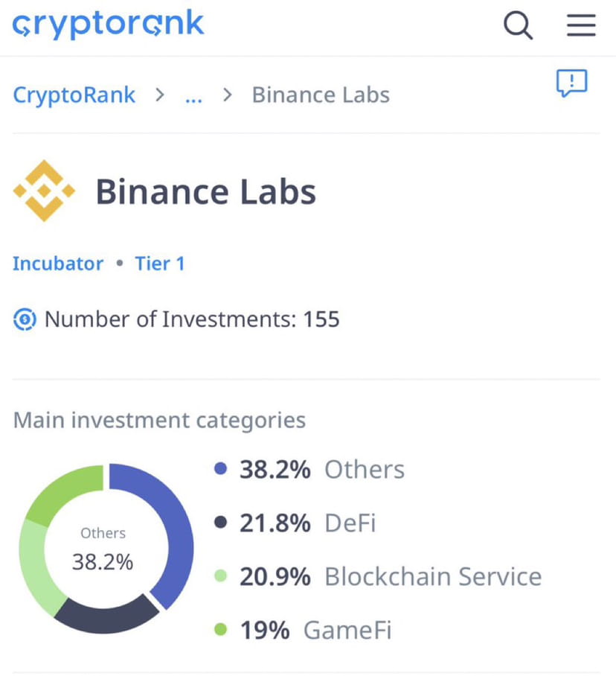The height and width of the screenshot is (676, 616).
Task: Select the light green Blockchain Service dot
Action: (x=220, y=575)
